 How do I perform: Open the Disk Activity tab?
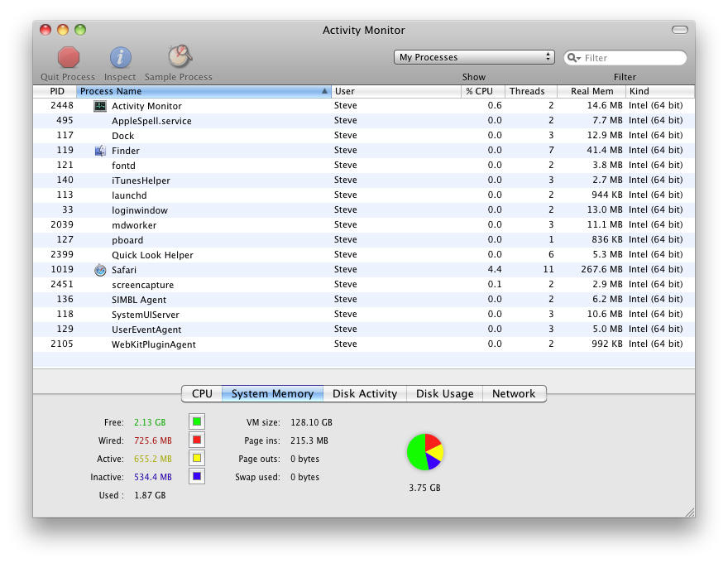(x=365, y=393)
